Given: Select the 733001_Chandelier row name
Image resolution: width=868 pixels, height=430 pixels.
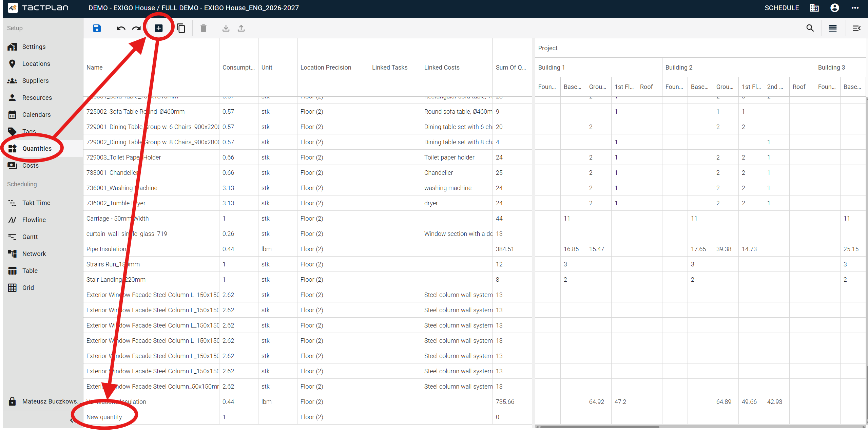Looking at the screenshot, I should click(x=151, y=173).
